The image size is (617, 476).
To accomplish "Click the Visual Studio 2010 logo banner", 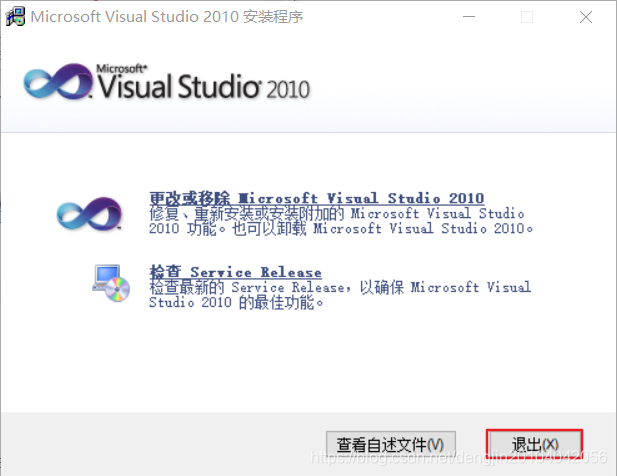I will coord(167,81).
